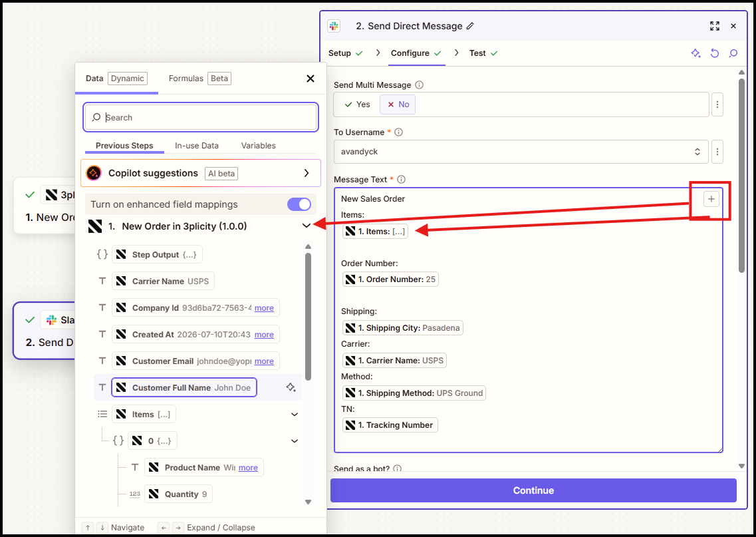Click the search icon in step toolbar

[x=733, y=53]
